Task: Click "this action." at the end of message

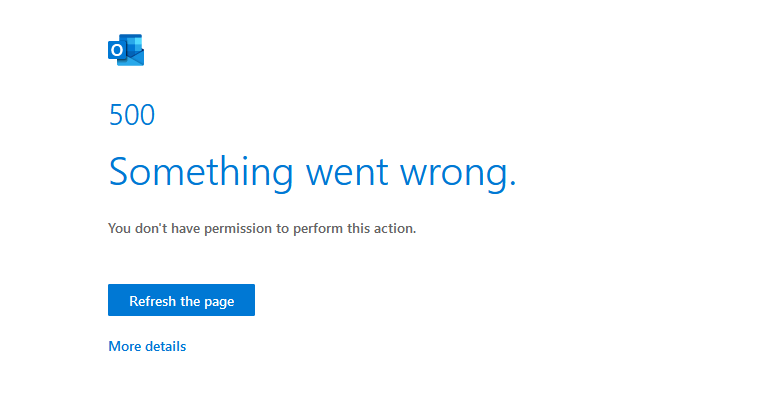Action: tap(382, 229)
